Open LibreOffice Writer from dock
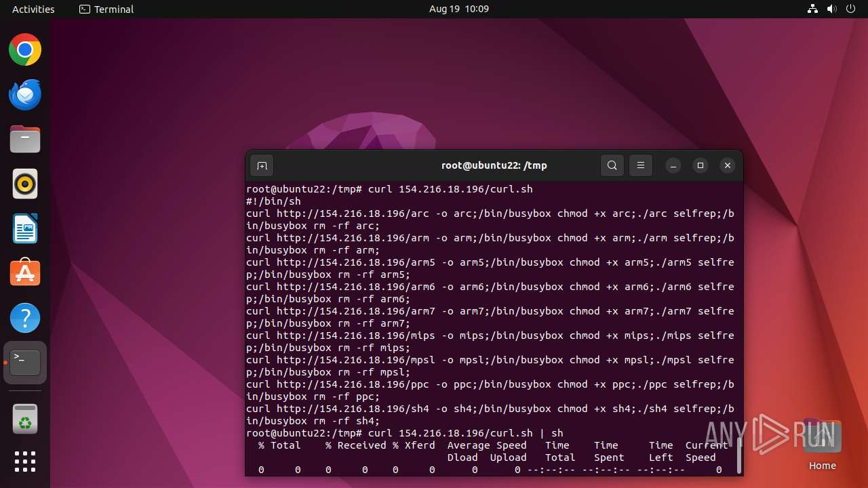The image size is (868, 488). coord(25,229)
